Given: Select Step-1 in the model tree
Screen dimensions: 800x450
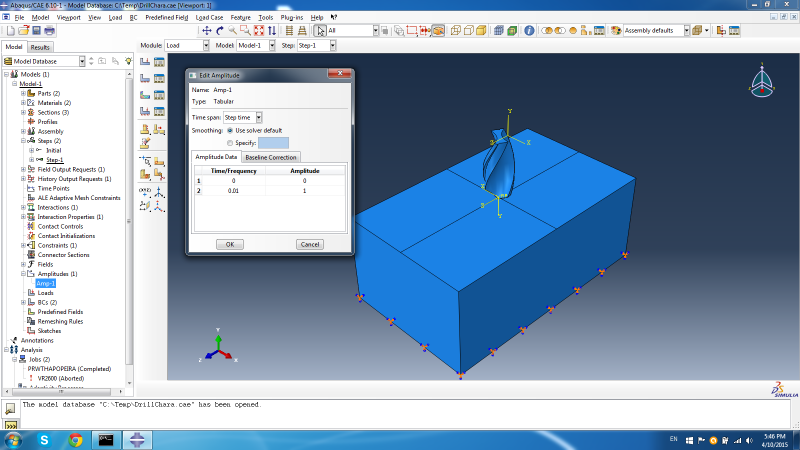Looking at the screenshot, I should (x=55, y=160).
